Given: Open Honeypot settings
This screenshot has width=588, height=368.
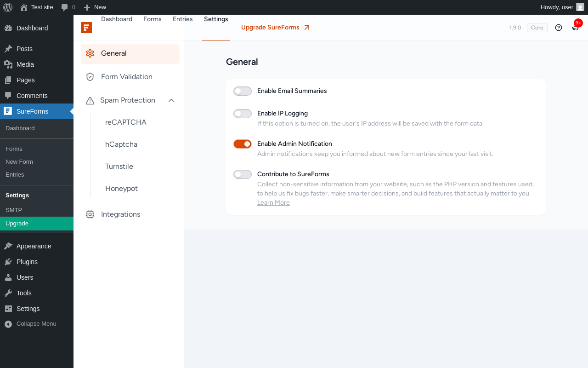Looking at the screenshot, I should (x=121, y=189).
